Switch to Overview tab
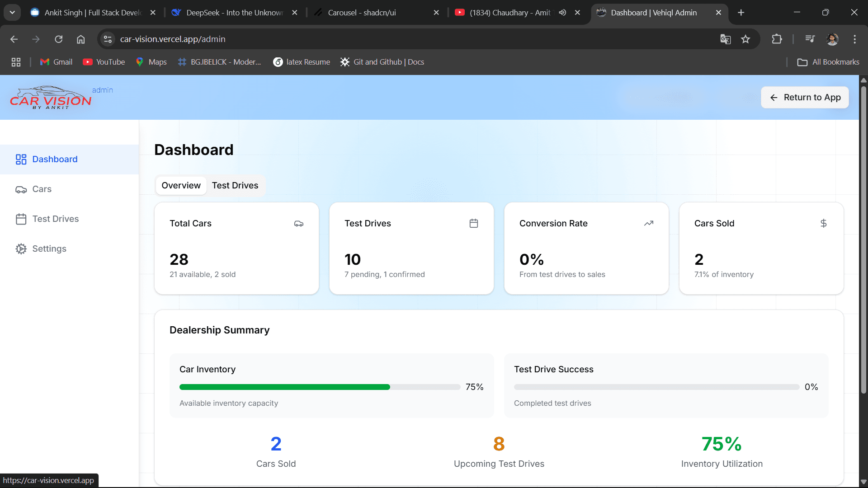The height and width of the screenshot is (488, 868). [x=181, y=186]
